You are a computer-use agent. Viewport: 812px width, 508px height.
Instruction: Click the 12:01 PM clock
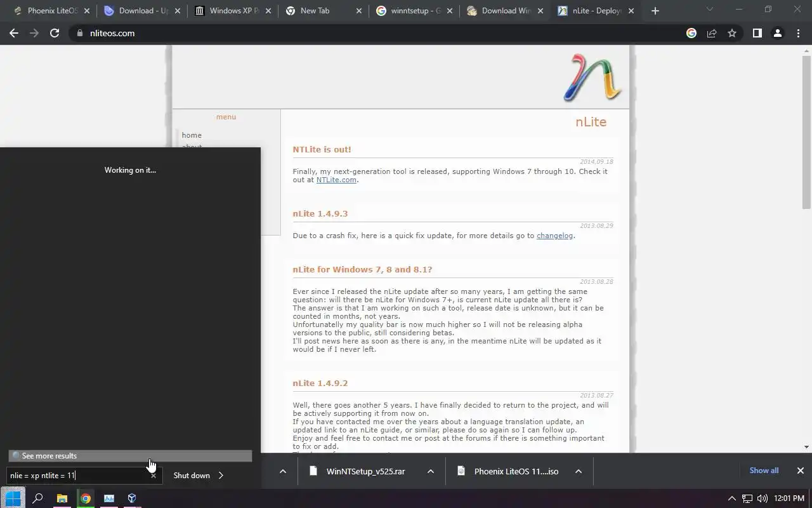pos(789,498)
